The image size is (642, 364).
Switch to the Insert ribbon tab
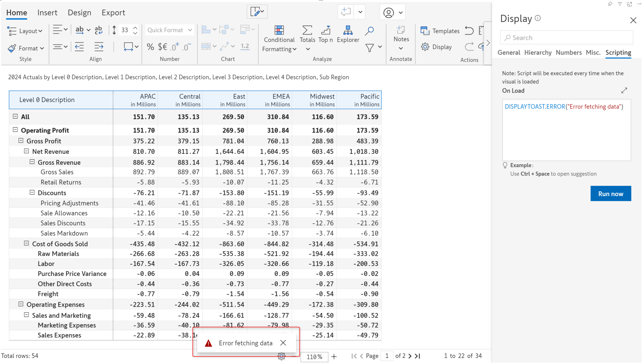(x=47, y=13)
